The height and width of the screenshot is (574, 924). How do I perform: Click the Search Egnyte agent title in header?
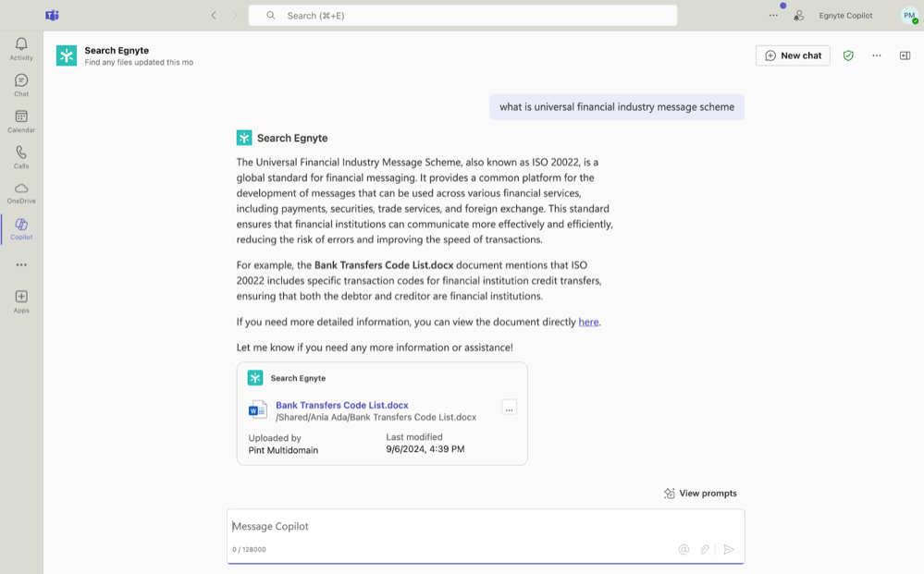click(x=117, y=51)
